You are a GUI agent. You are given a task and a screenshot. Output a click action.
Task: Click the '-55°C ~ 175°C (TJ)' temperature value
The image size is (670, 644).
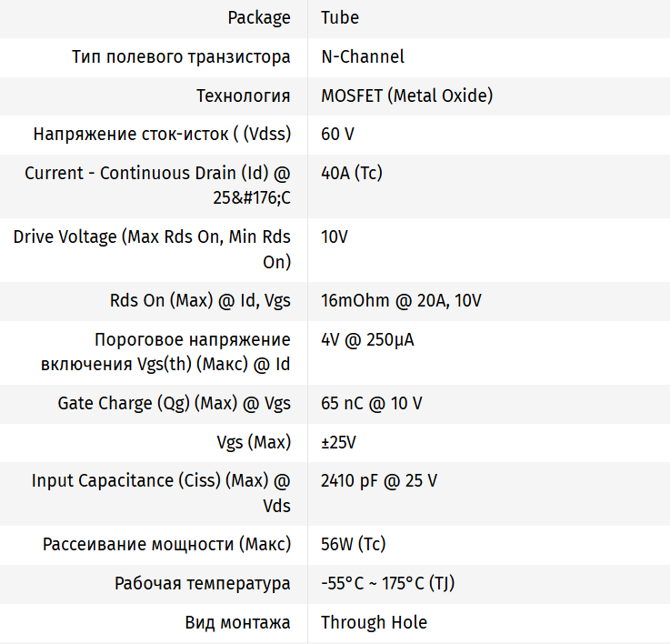click(388, 584)
